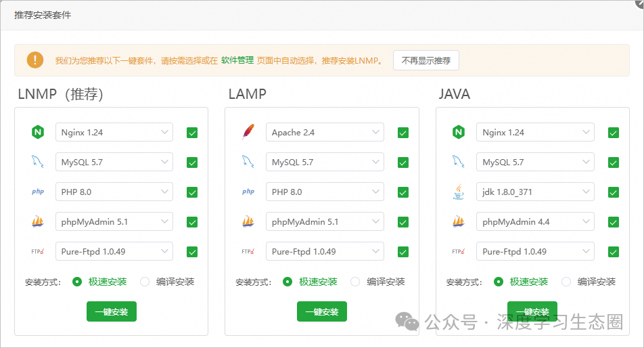Image resolution: width=644 pixels, height=348 pixels.
Task: Click the Apache feather icon in LAMP panel
Action: coord(248,132)
